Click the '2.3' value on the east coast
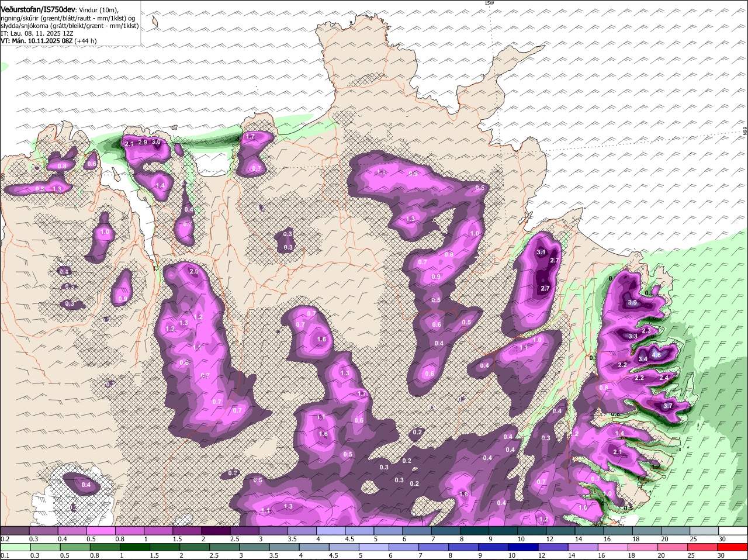The height and width of the screenshot is (560, 748). tap(646, 330)
